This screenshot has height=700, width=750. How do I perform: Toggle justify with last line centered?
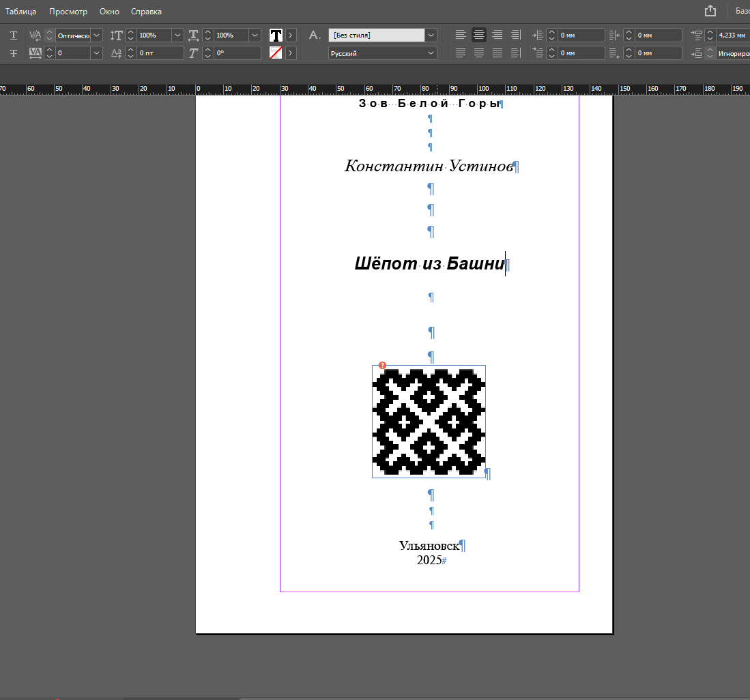click(x=479, y=53)
